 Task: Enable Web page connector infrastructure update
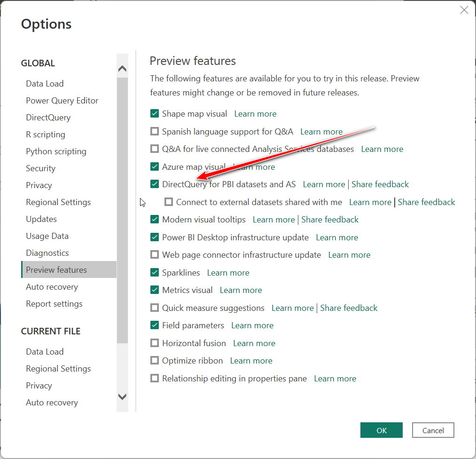pyautogui.click(x=155, y=254)
